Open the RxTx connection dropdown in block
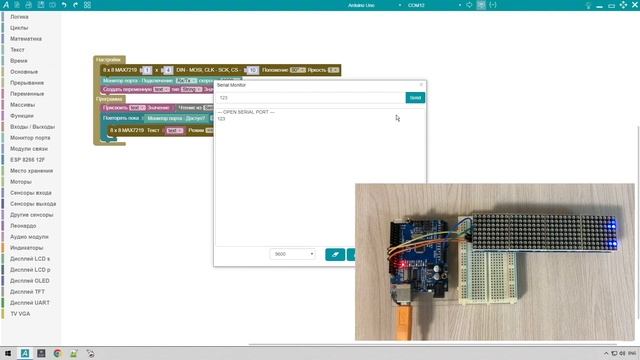 (x=186, y=81)
